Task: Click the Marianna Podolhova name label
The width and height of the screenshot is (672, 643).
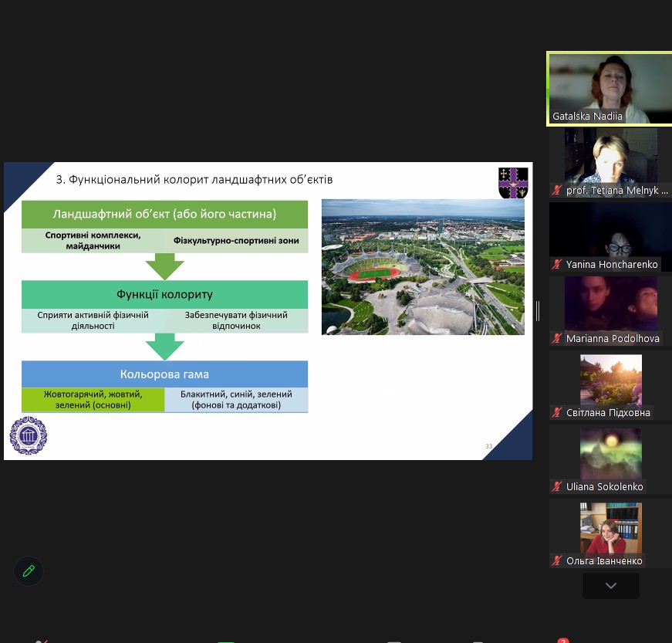Action: click(x=613, y=339)
